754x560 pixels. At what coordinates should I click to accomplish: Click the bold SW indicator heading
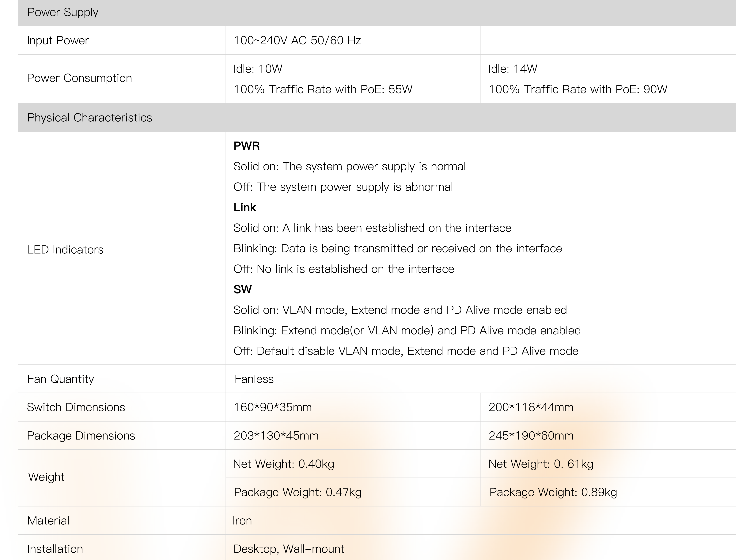click(242, 289)
